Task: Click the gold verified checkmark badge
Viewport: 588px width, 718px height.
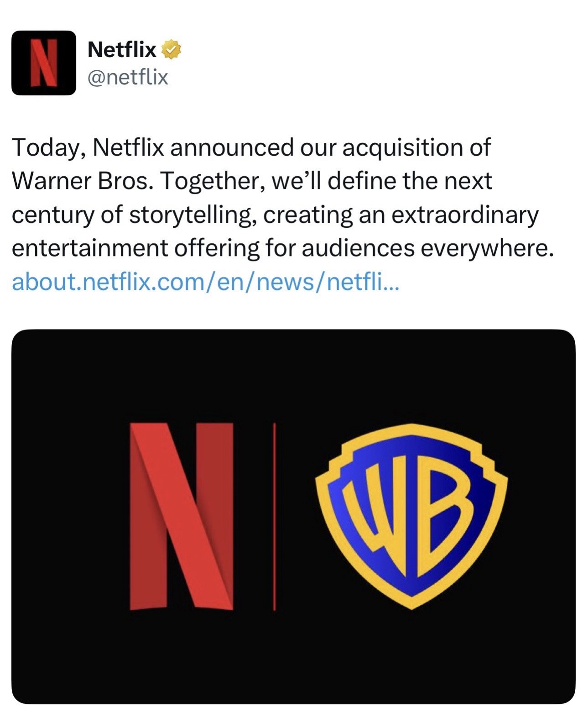Action: coord(171,49)
